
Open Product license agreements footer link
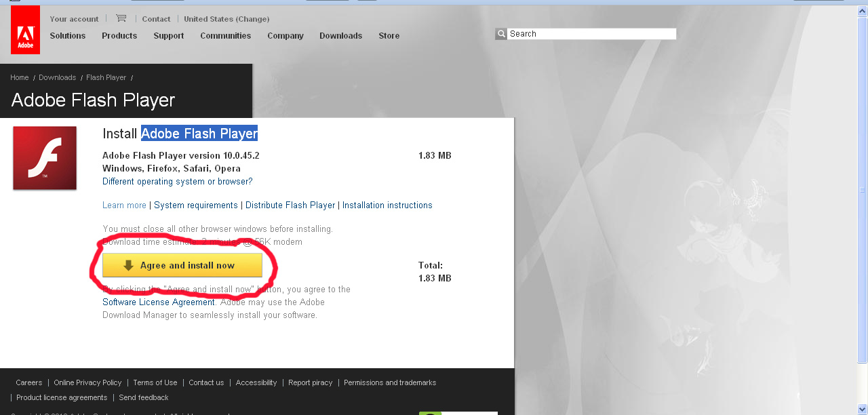coord(62,398)
